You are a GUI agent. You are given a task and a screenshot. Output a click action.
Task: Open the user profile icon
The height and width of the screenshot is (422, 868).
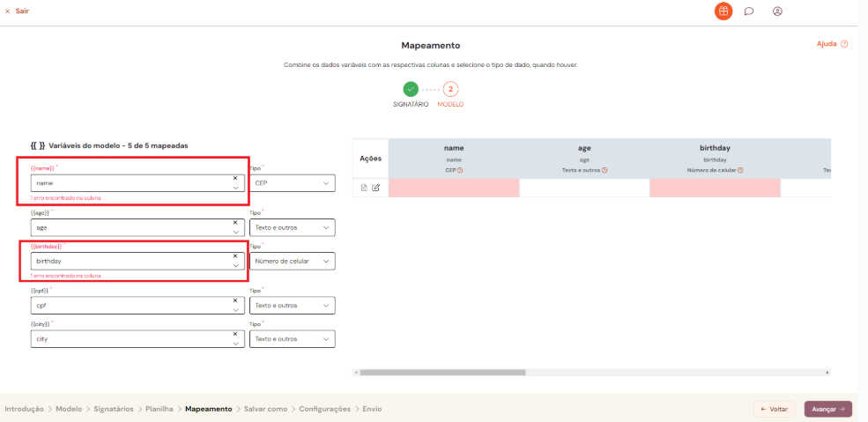pyautogui.click(x=777, y=11)
